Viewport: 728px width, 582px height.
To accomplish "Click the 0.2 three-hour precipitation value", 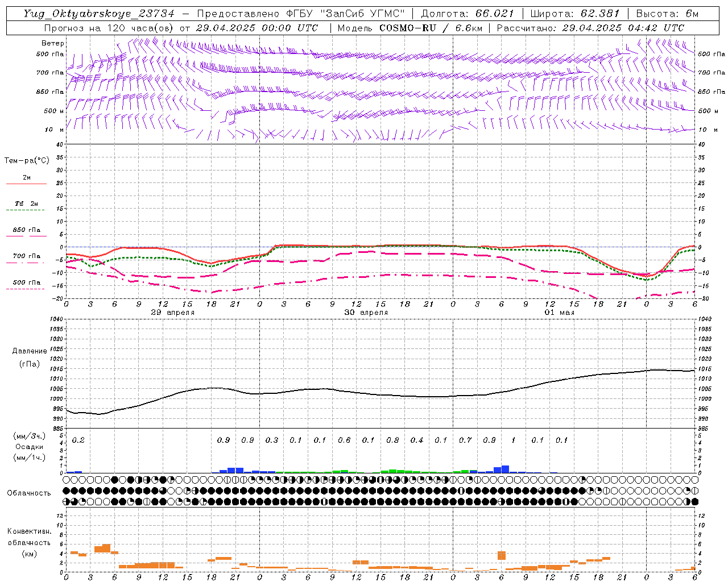I will click(x=78, y=440).
